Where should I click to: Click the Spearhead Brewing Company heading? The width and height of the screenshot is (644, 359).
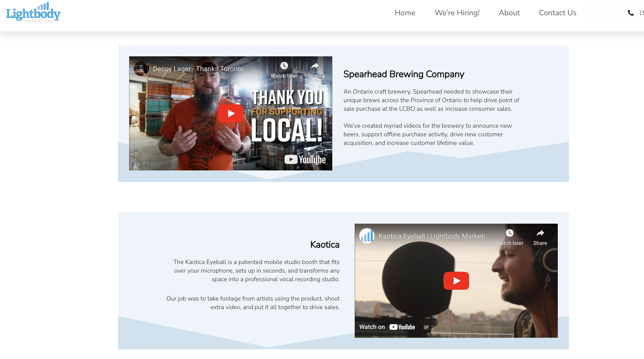point(403,74)
